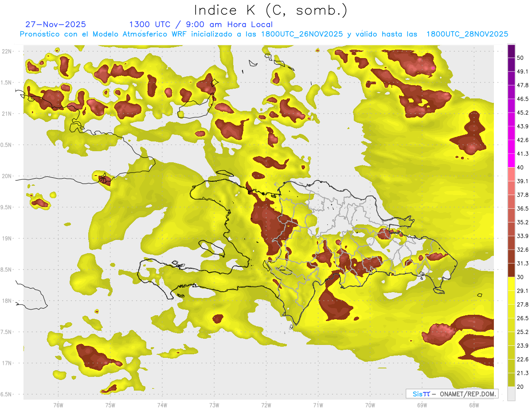This screenshot has height=411, width=532.
Task: Click the 'SisTT - ONAMET/REP.DOM.' credit box
Action: click(x=452, y=394)
